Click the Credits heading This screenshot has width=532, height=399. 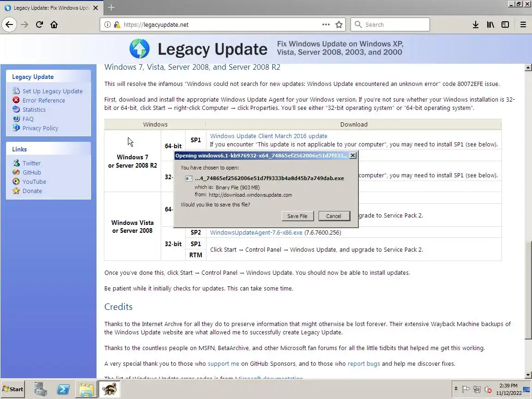coord(118,306)
